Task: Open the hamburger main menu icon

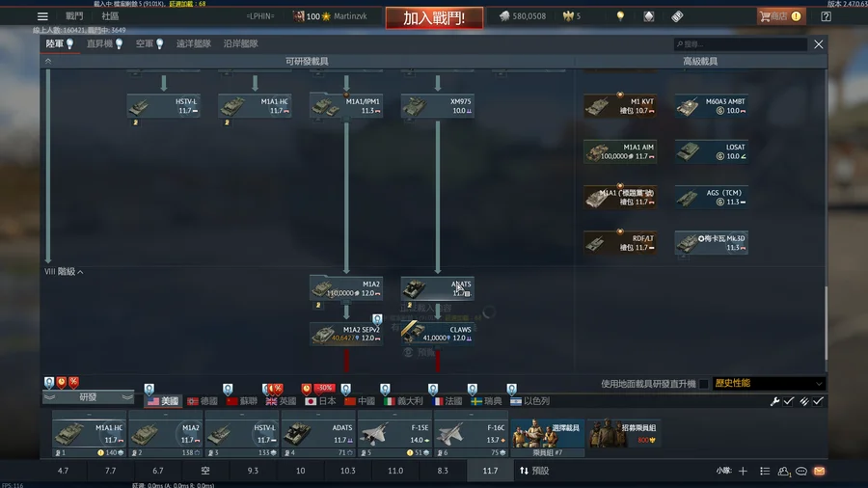Action: [x=42, y=16]
